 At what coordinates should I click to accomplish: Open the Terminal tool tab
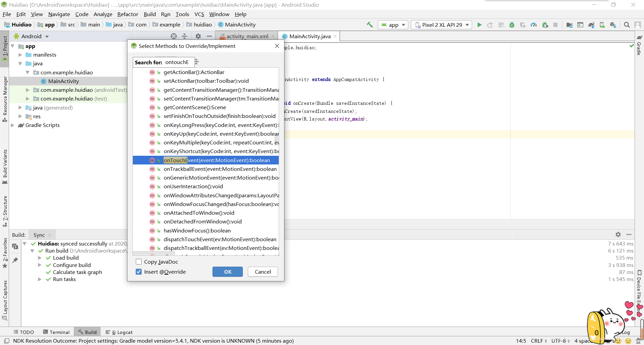tap(56, 332)
